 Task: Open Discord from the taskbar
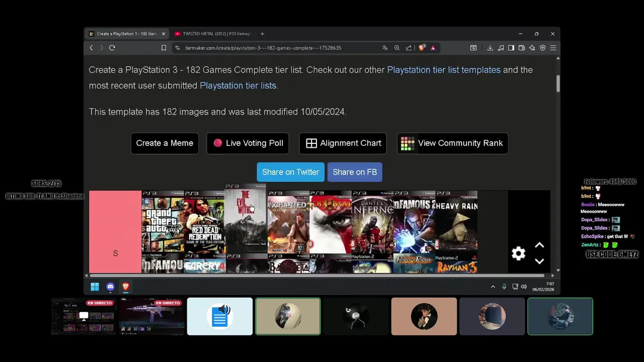coord(110,287)
